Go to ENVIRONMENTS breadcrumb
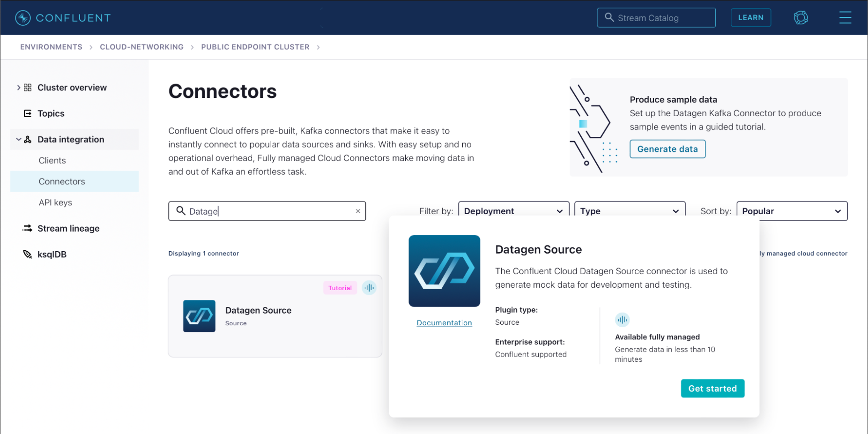 tap(51, 47)
